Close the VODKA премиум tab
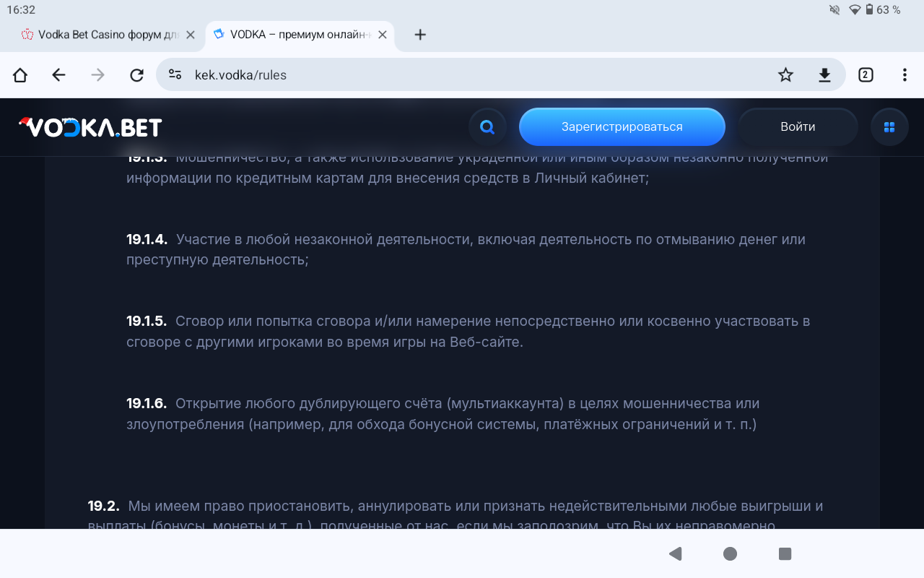924x578 pixels. pos(383,35)
